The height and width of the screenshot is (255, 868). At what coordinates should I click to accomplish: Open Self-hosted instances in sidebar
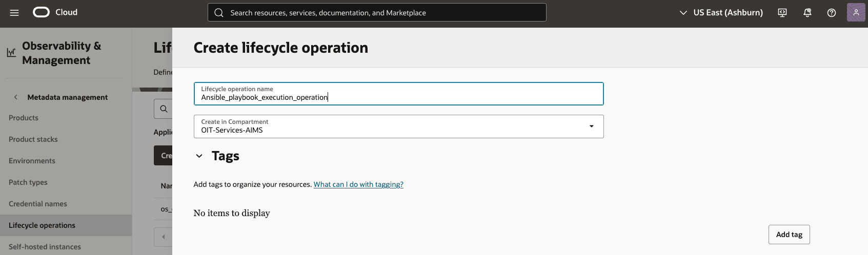click(x=45, y=247)
